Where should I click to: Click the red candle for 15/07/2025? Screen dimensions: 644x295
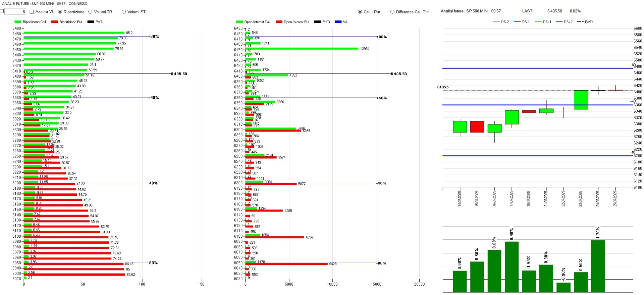pyautogui.click(x=477, y=127)
